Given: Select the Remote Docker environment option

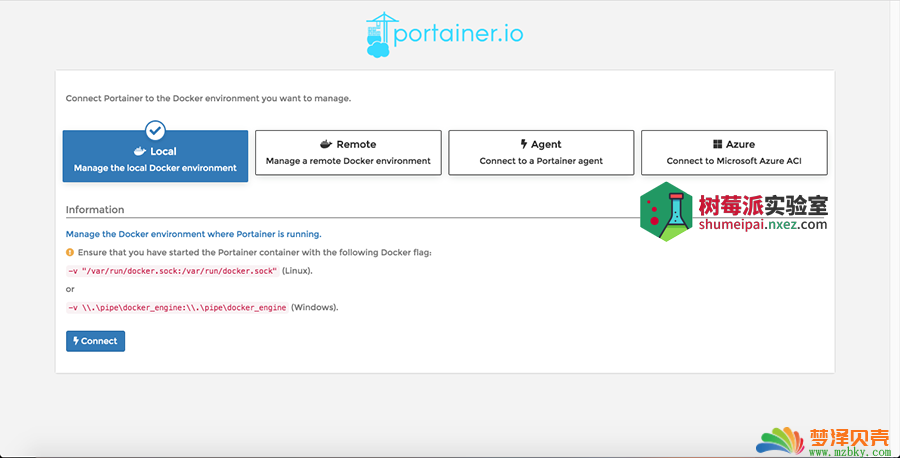Looking at the screenshot, I should click(x=348, y=153).
